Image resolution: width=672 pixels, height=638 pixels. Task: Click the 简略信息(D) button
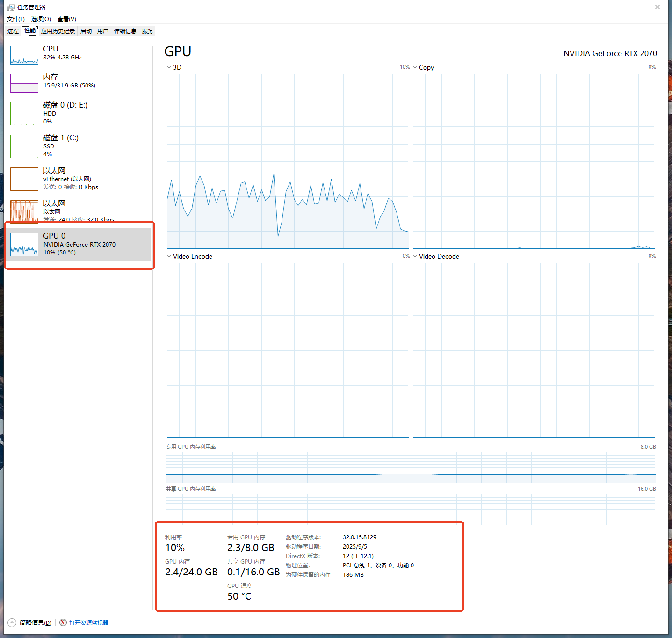[x=35, y=623]
